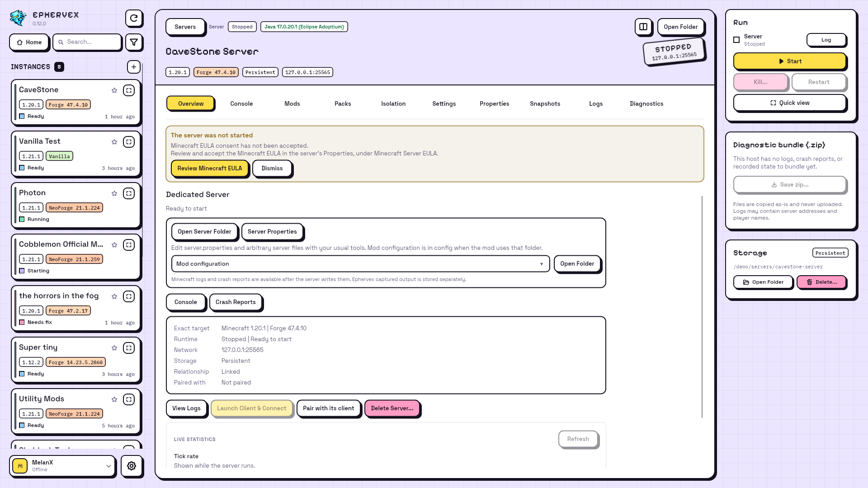Open quick view for Cobblemon Official instance
This screenshot has height=488, width=868.
click(129, 245)
